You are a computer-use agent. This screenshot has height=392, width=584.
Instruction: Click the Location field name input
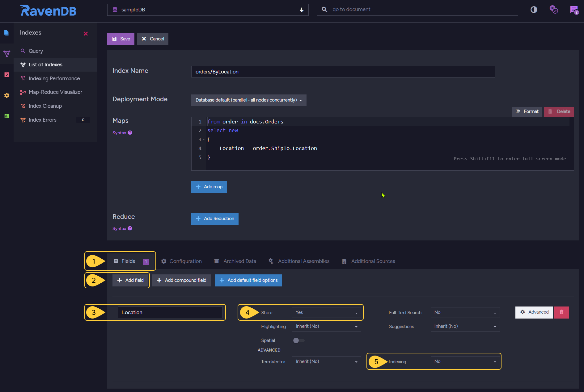pos(170,312)
